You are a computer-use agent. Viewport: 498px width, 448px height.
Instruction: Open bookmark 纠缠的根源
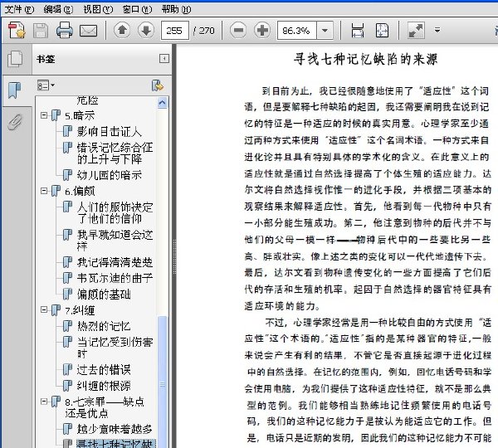(x=104, y=386)
